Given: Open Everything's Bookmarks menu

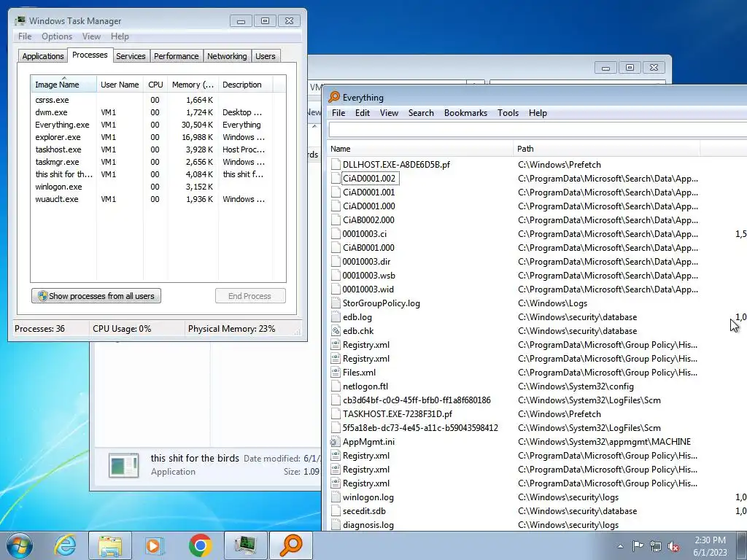Looking at the screenshot, I should coord(465,113).
